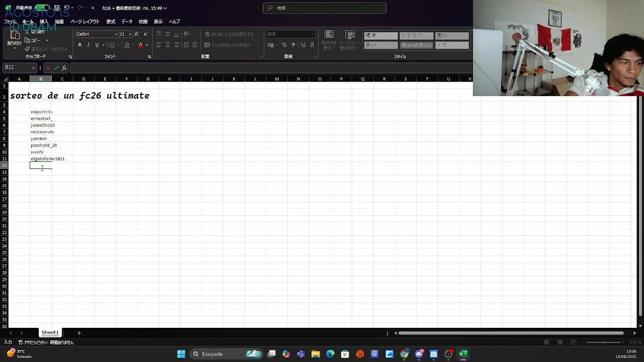Image resolution: width=644 pixels, height=362 pixels.
Task: Click the Insert Function fx icon
Action: (64, 68)
